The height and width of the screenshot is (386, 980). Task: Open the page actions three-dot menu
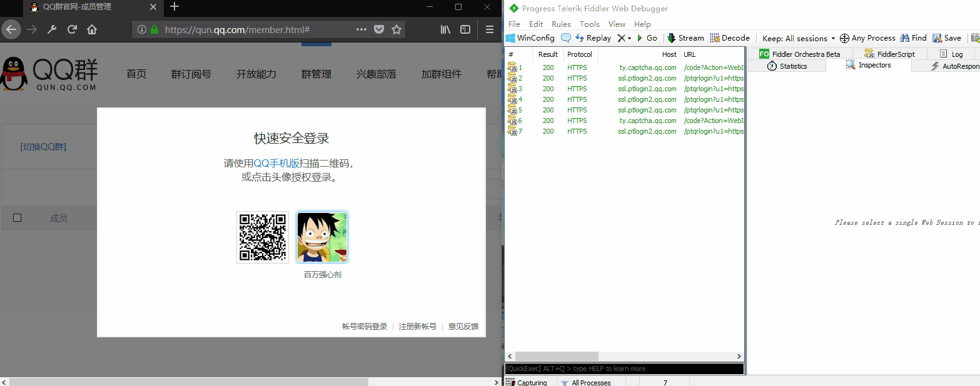tap(361, 29)
